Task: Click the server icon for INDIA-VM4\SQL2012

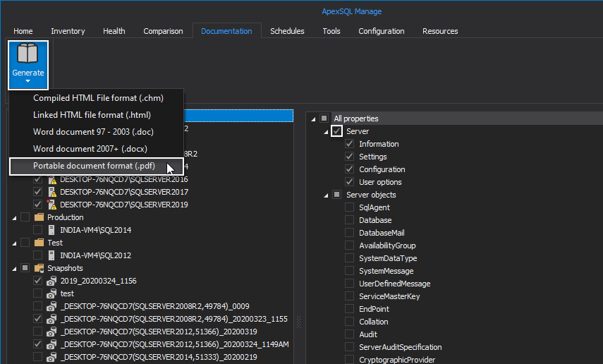Action: 51,255
